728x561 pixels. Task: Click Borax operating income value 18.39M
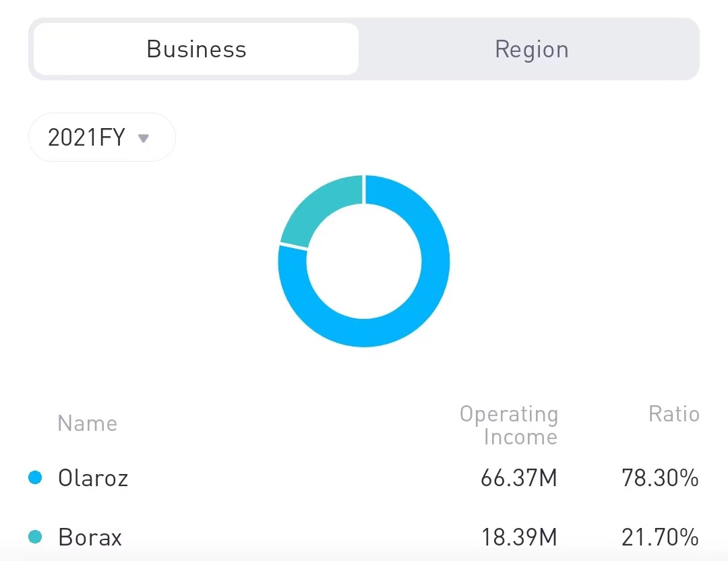coord(518,537)
